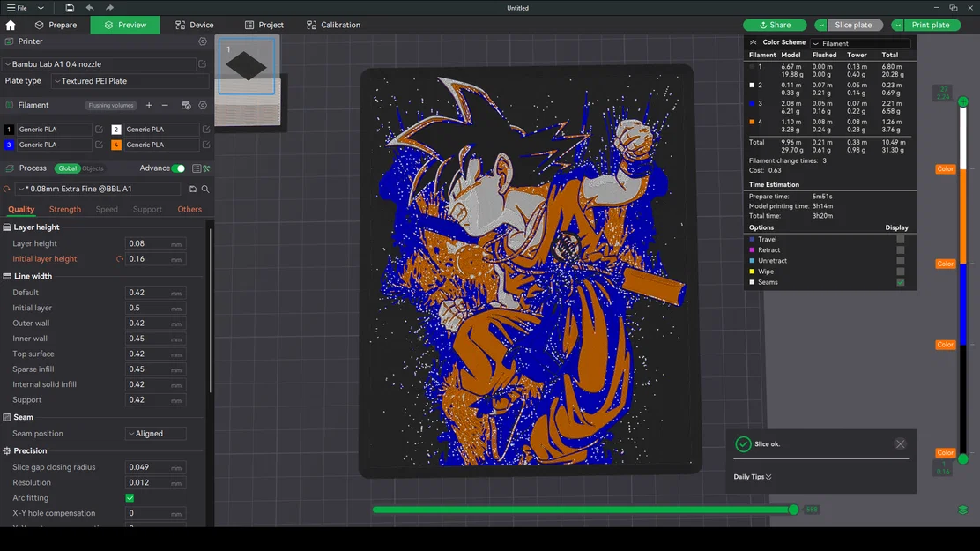Revert process preset changes icon
The height and width of the screenshot is (551, 980).
pyautogui.click(x=7, y=189)
